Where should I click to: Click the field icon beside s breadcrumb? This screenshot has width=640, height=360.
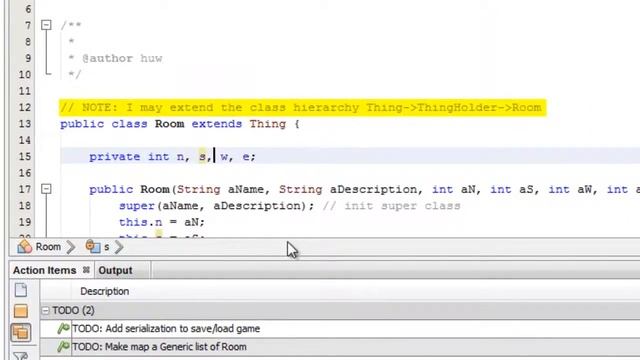93,246
